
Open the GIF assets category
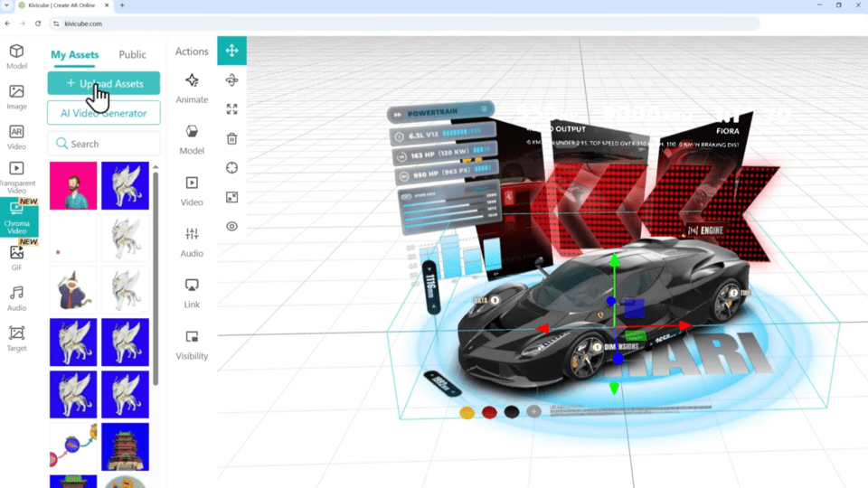tap(16, 258)
